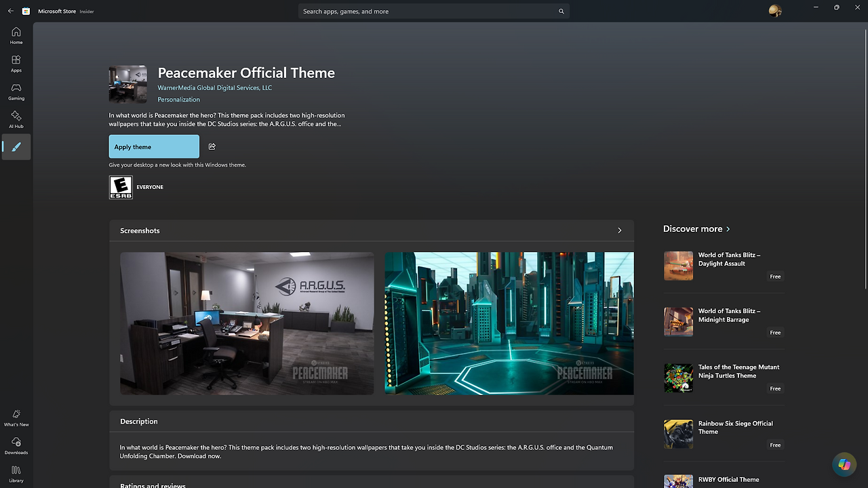
Task: Minimize the Microsoft Store window
Action: click(816, 7)
